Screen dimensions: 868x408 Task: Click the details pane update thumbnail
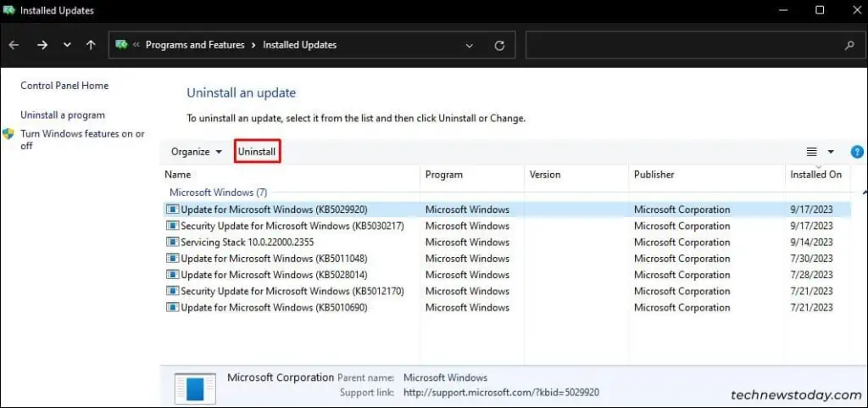[x=195, y=388]
